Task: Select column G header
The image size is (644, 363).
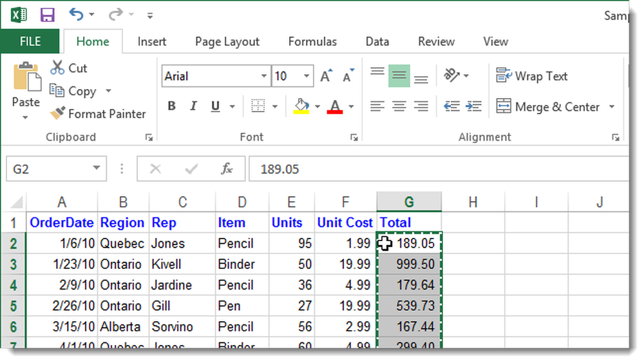Action: 409,202
